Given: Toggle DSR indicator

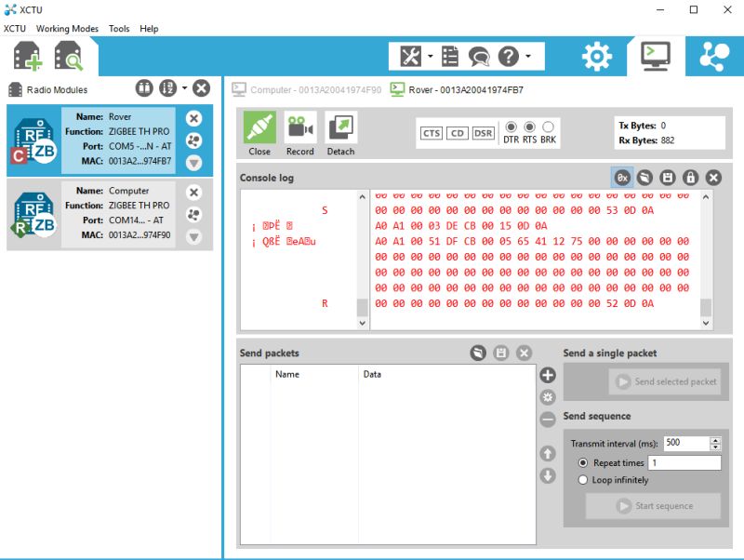Looking at the screenshot, I should [483, 133].
